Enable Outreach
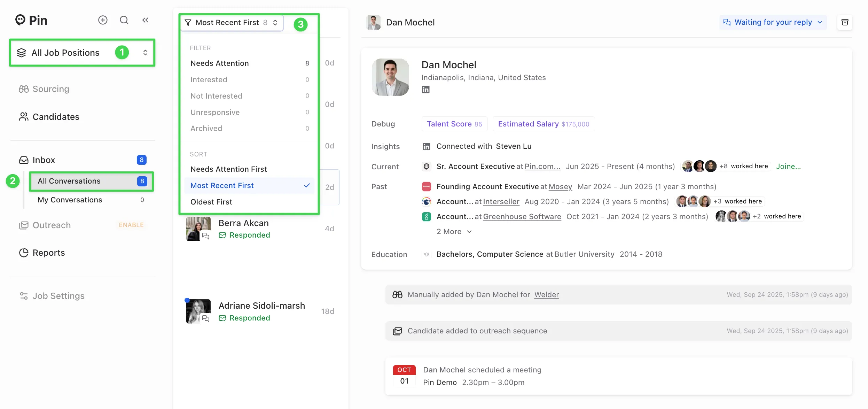The height and width of the screenshot is (409, 868). click(131, 225)
